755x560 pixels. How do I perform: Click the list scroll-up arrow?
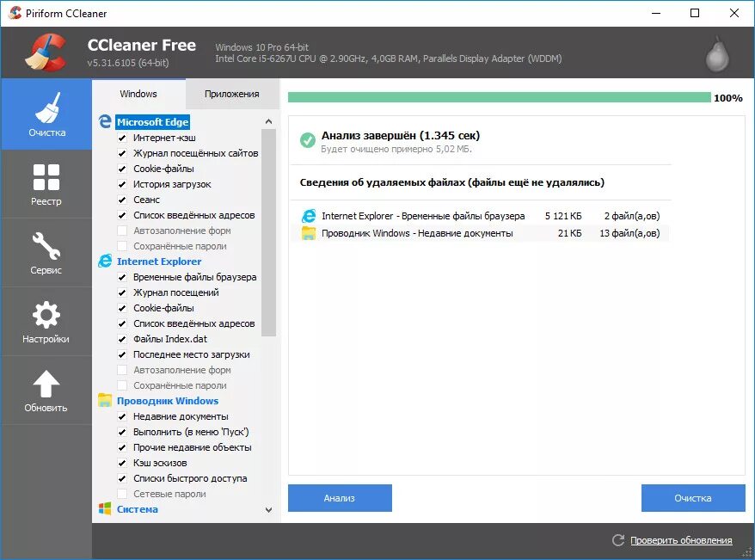pyautogui.click(x=268, y=121)
